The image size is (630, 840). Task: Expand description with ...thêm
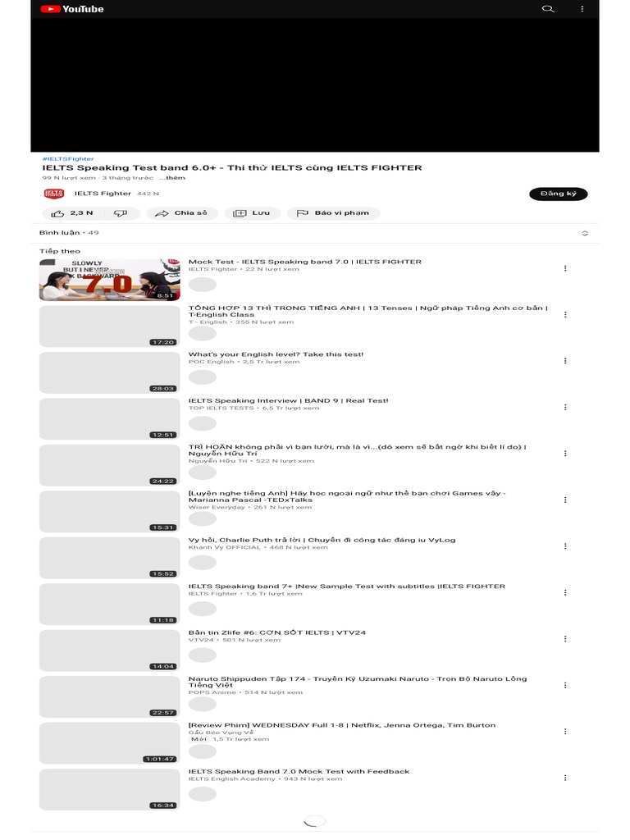tap(172, 178)
